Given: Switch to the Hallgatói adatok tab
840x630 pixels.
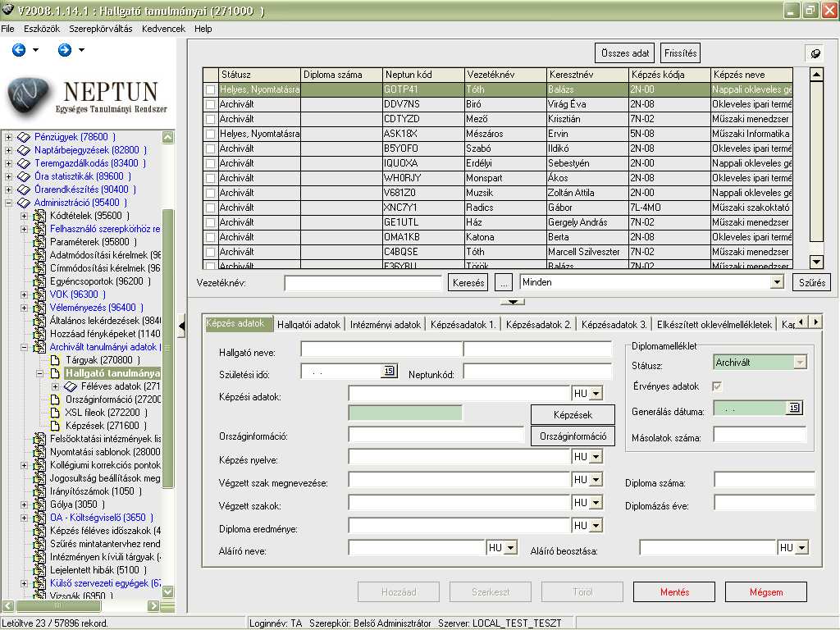Looking at the screenshot, I should click(x=308, y=325).
